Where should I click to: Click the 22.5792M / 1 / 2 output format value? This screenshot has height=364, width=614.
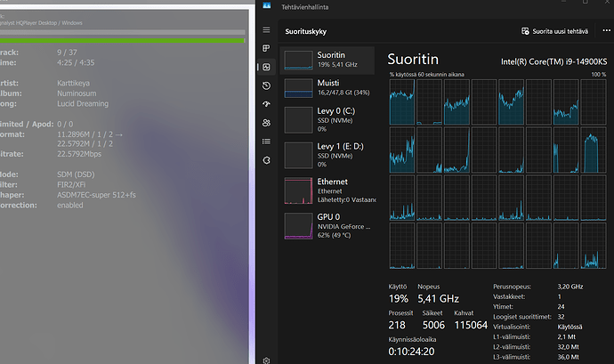pyautogui.click(x=85, y=144)
